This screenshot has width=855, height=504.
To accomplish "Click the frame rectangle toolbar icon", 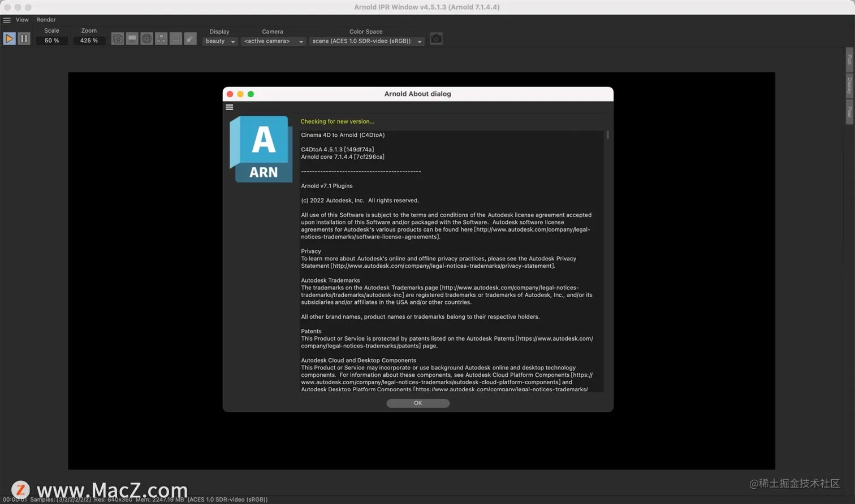I will 176,38.
